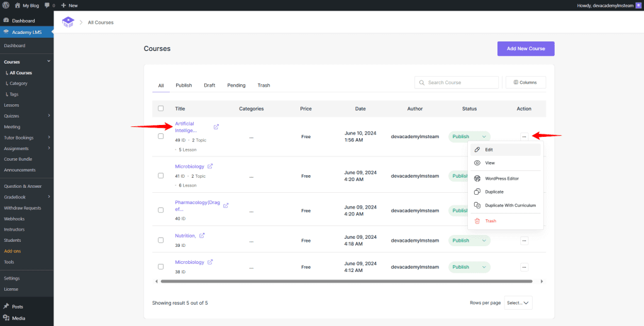
Task: Expand the Quizzes sidebar submenu
Action: point(48,116)
